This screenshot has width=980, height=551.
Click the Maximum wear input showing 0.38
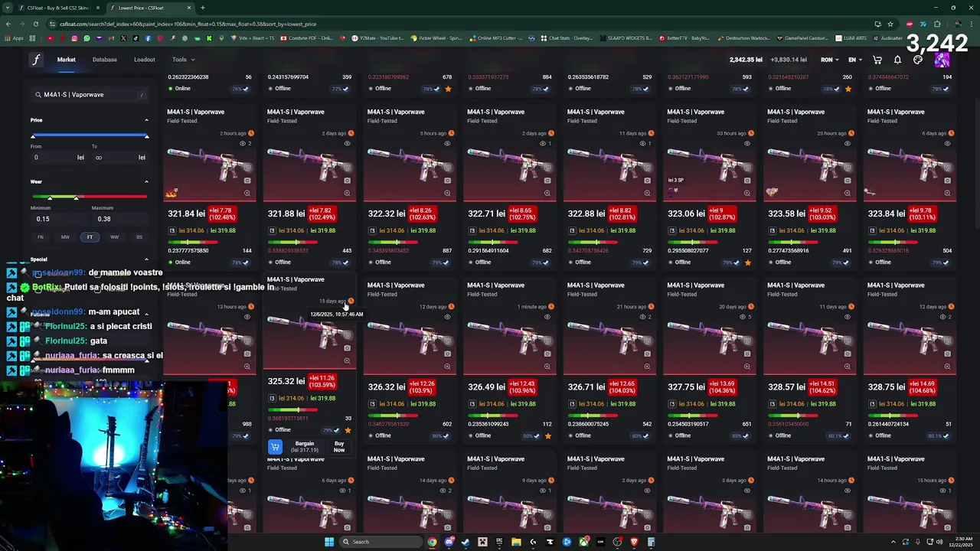(119, 219)
